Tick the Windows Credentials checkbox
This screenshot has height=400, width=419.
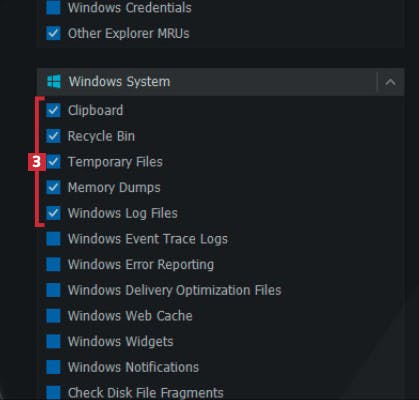(53, 7)
